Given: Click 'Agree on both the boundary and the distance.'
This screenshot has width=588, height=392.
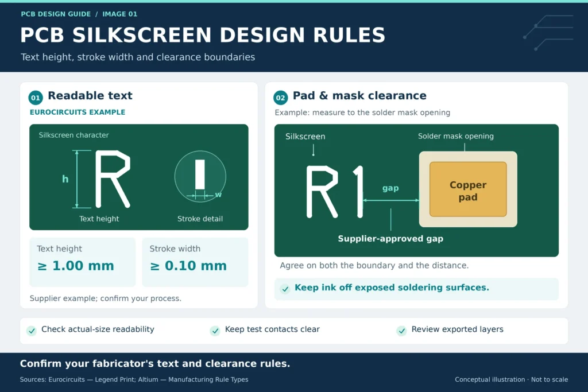Looking at the screenshot, I should point(374,265).
